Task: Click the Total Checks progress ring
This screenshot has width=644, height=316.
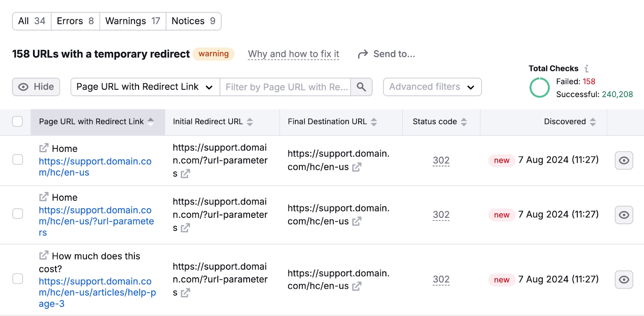Action: click(x=539, y=87)
